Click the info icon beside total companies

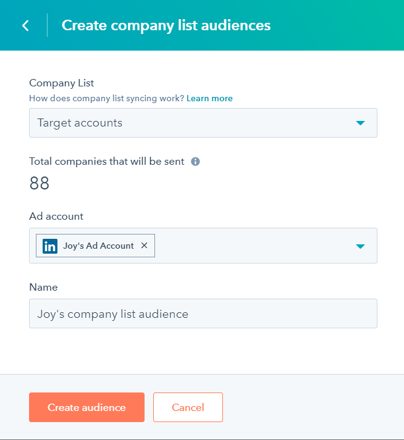195,162
